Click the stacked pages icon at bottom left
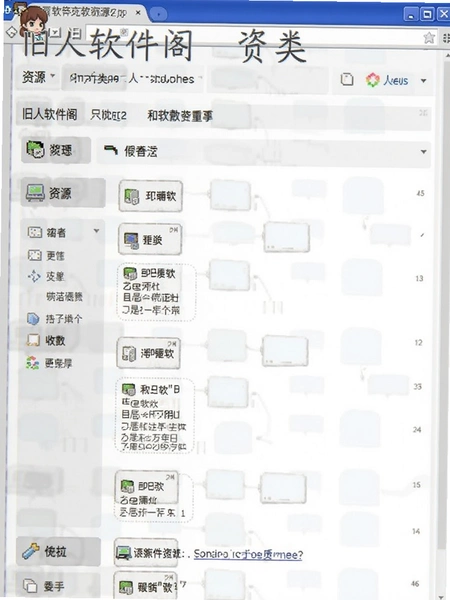450x600 pixels. [x=30, y=585]
